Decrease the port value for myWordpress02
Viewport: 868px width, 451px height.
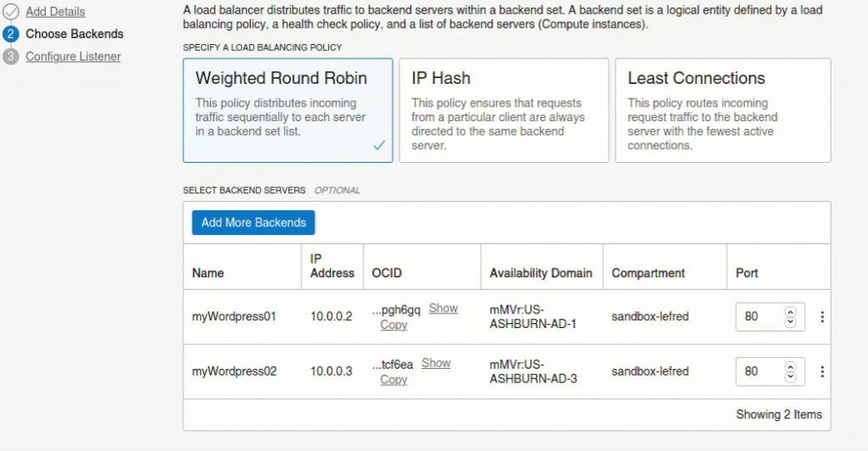791,377
